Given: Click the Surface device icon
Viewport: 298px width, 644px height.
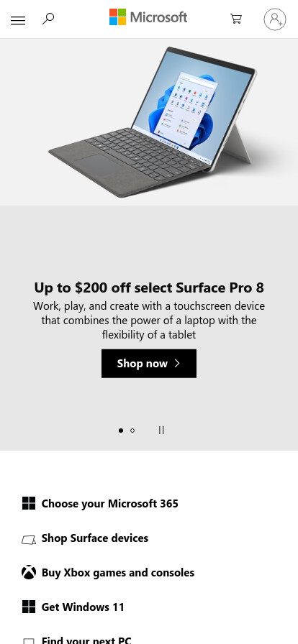Looking at the screenshot, I should tap(29, 539).
